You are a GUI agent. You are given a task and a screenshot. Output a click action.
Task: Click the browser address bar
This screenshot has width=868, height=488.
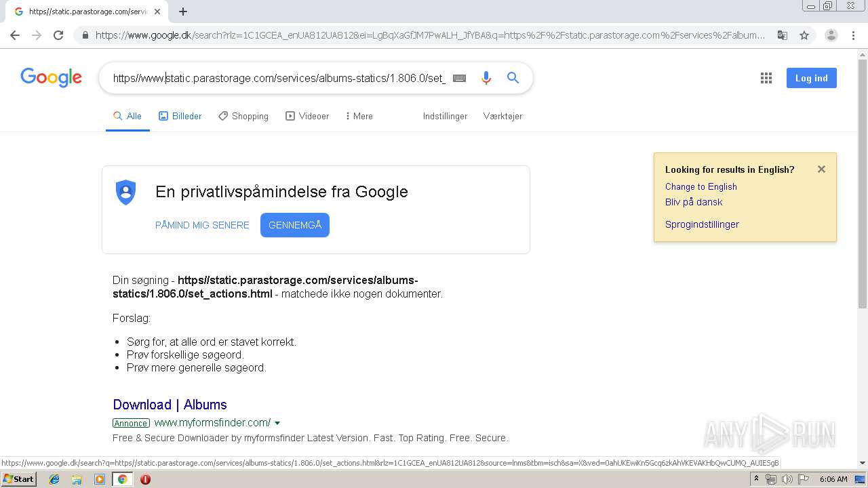point(430,35)
